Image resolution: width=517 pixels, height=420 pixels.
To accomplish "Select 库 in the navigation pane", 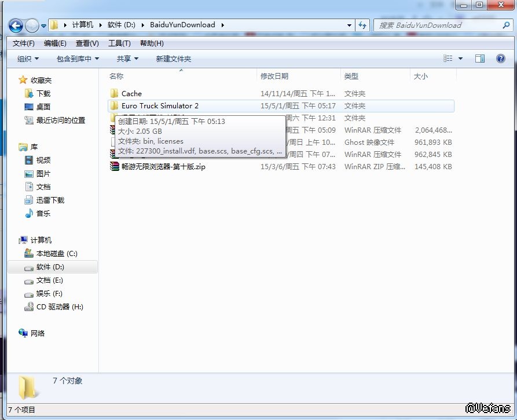I will [x=34, y=147].
